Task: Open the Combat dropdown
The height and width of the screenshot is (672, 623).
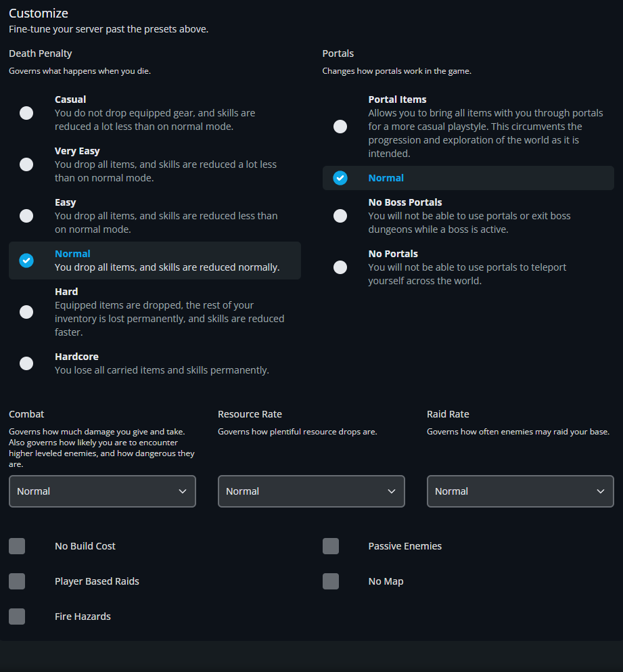Action: pos(102,491)
